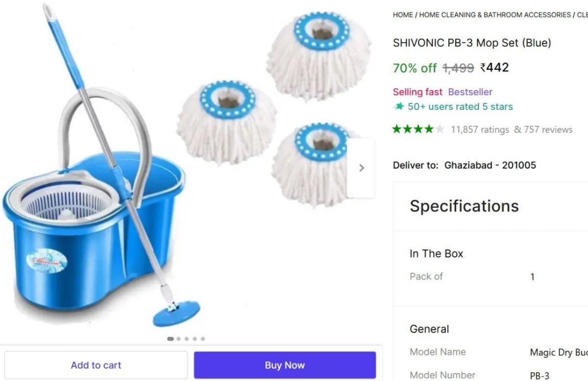Screen dimensions: 588x381
Task: Click the SHIVONIC PB-3 Mop Set title
Action: click(x=472, y=43)
